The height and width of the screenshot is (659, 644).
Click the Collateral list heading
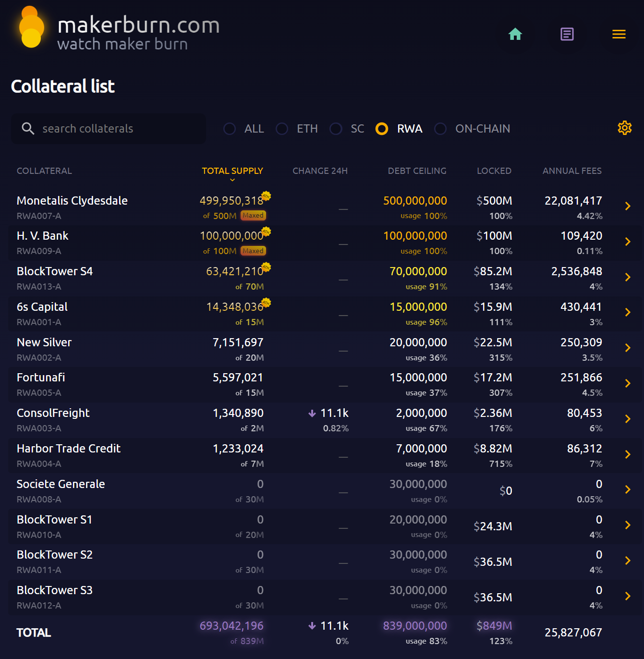coord(63,86)
